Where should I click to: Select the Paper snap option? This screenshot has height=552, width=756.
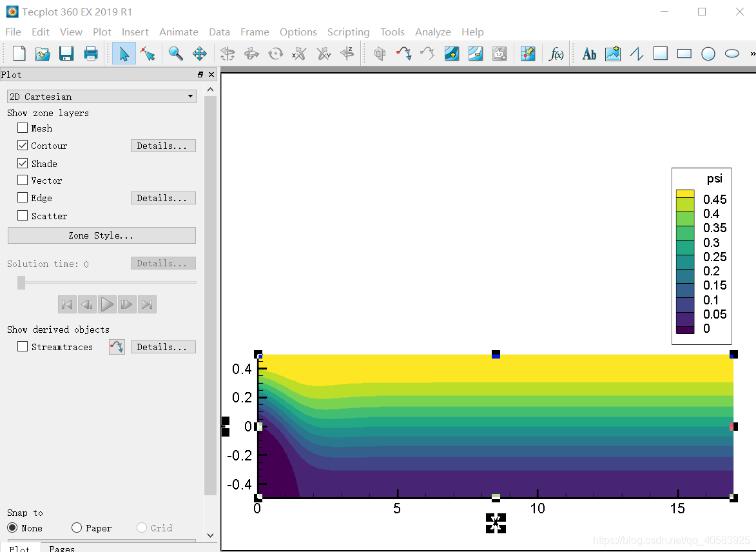76,528
